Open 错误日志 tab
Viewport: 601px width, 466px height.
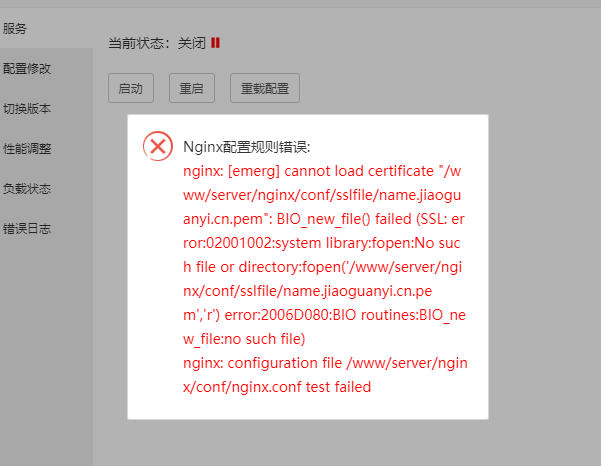[x=46, y=229]
